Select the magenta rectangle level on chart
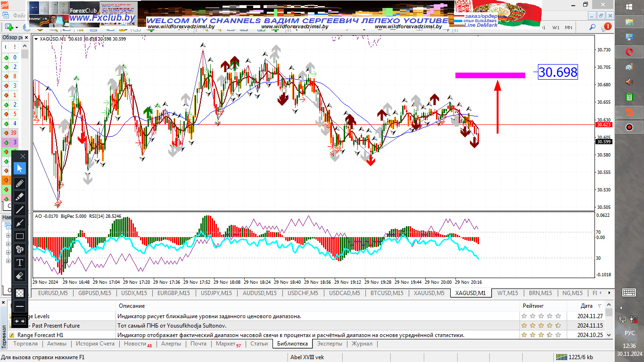 (x=490, y=75)
